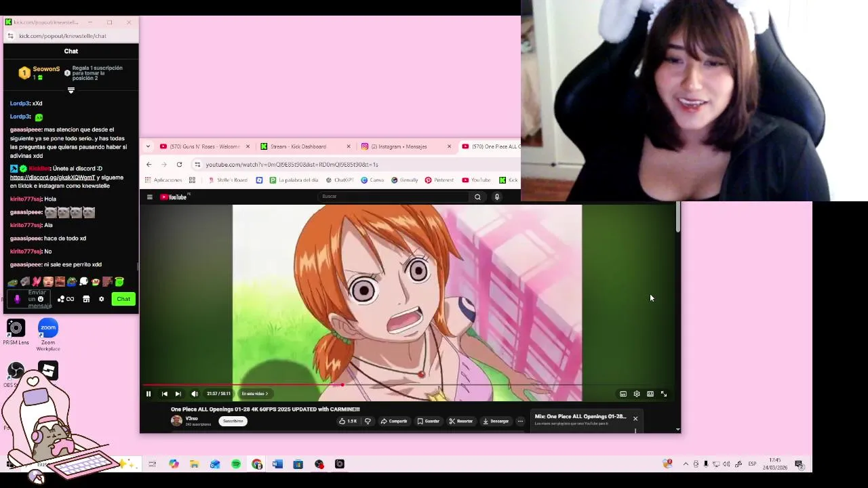Exit full window player via expand icon
The image size is (868, 488).
pyautogui.click(x=664, y=394)
